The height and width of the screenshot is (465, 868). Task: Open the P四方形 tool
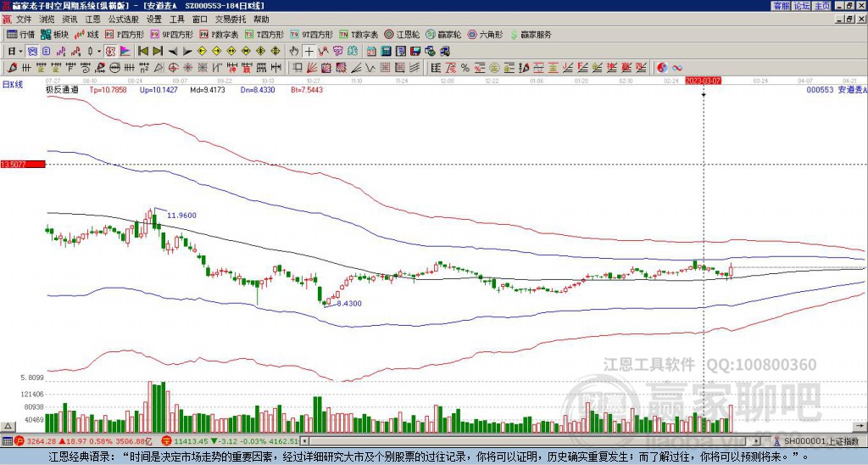click(x=125, y=34)
